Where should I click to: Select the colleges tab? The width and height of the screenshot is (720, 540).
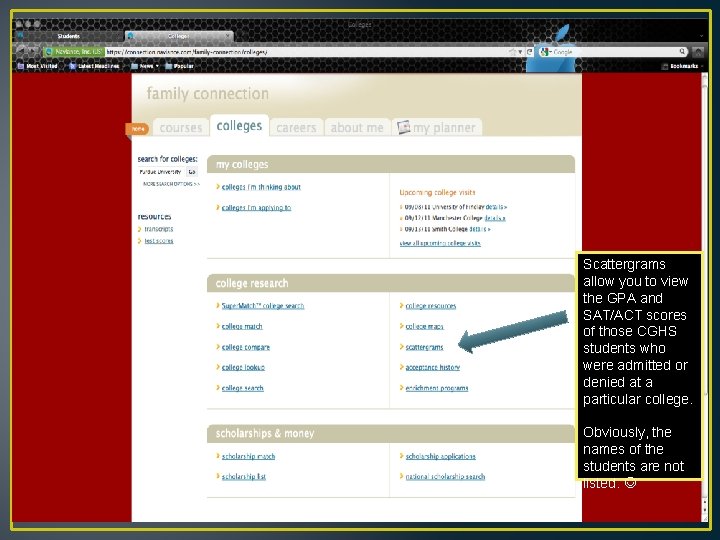pos(239,126)
